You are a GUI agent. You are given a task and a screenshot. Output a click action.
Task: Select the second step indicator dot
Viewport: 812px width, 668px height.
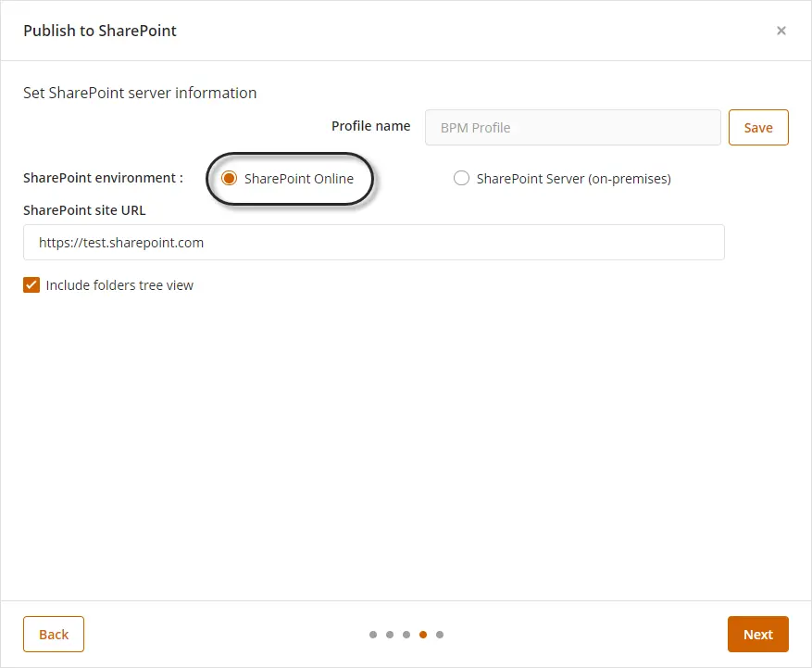(x=390, y=635)
